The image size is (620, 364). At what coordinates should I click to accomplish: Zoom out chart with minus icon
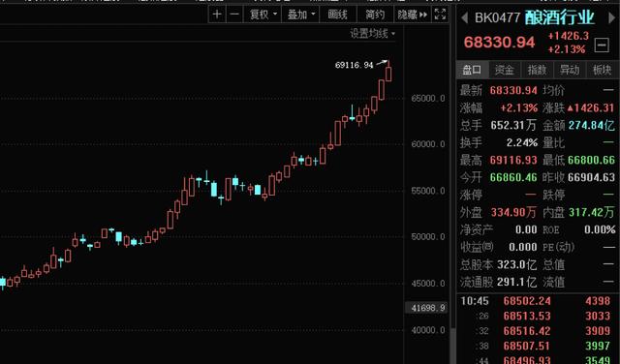(x=234, y=15)
